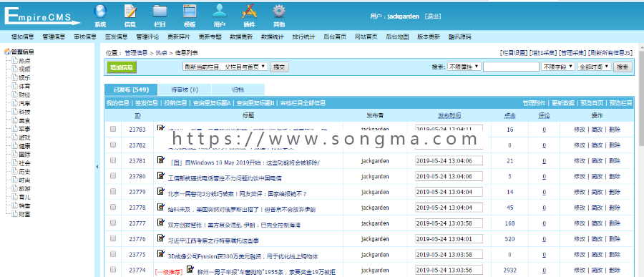Tick the checkbox for row ID 23774
This screenshot has width=644, height=277.
113,270
